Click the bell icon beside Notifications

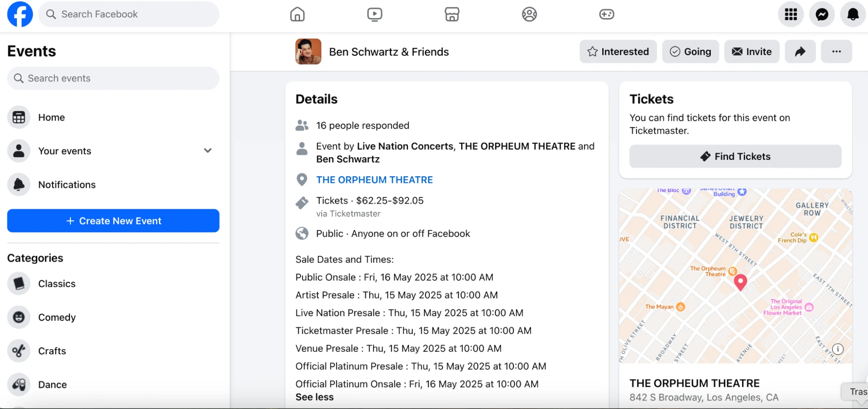(x=19, y=185)
